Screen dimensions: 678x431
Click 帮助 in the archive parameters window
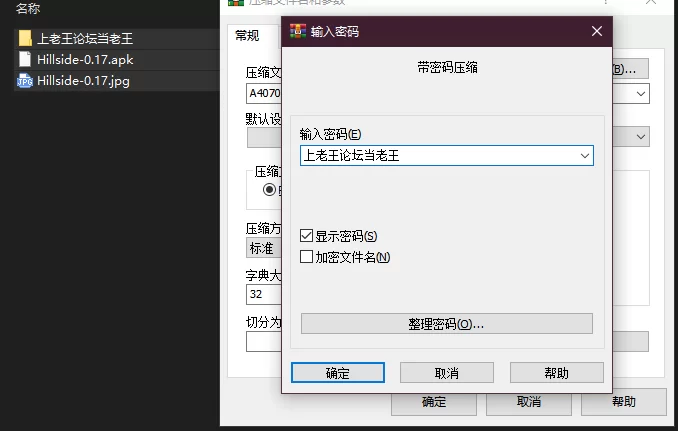point(624,402)
